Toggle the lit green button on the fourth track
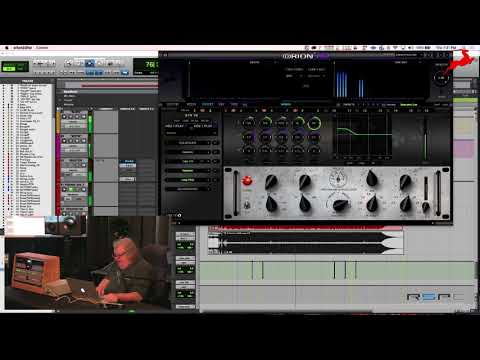The height and width of the screenshot is (360, 480). pos(71,189)
